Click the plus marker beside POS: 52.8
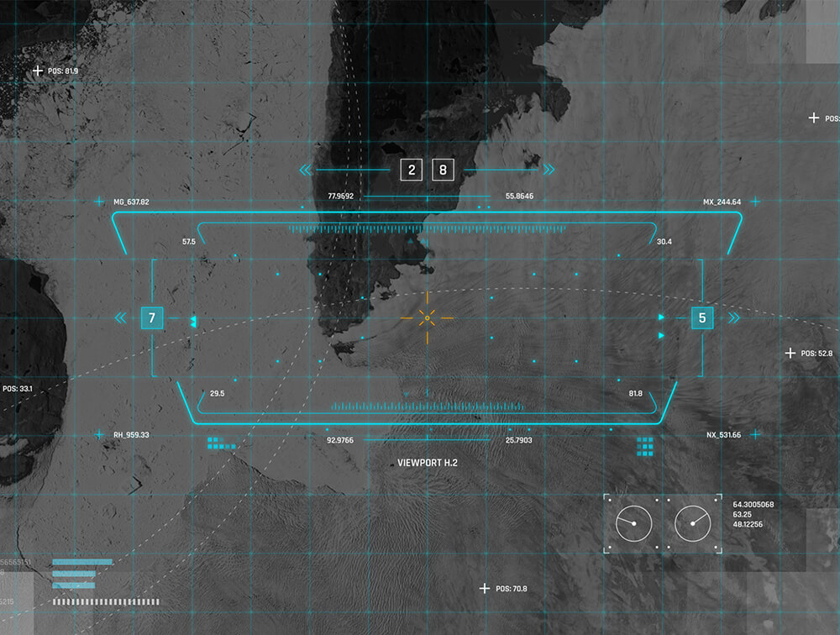Screen dimensions: 840x635 (x=790, y=354)
